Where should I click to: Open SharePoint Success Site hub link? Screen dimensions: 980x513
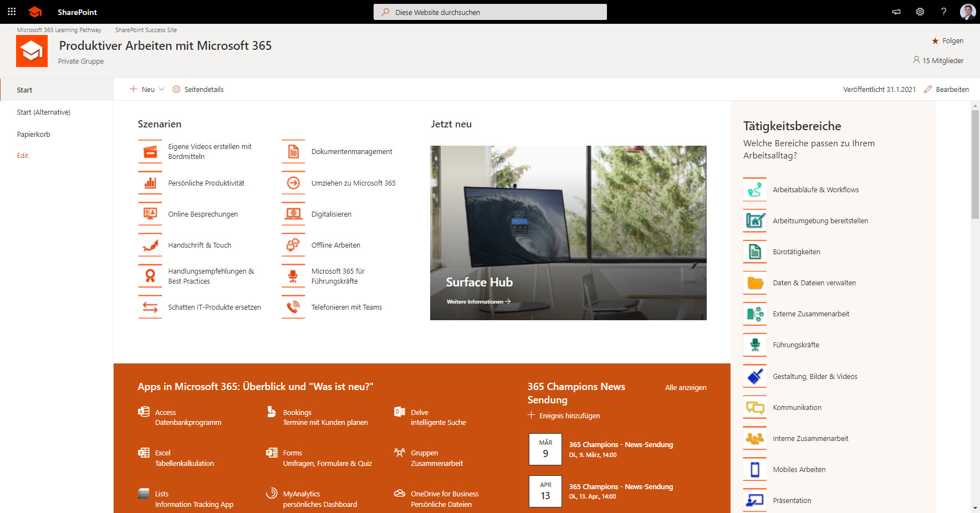tap(146, 30)
